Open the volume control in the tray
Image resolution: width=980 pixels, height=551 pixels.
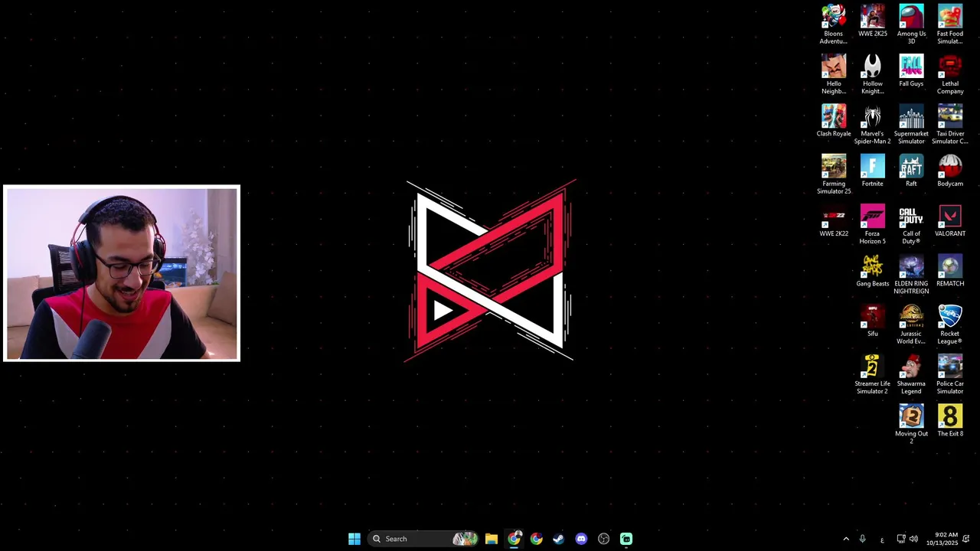point(913,540)
